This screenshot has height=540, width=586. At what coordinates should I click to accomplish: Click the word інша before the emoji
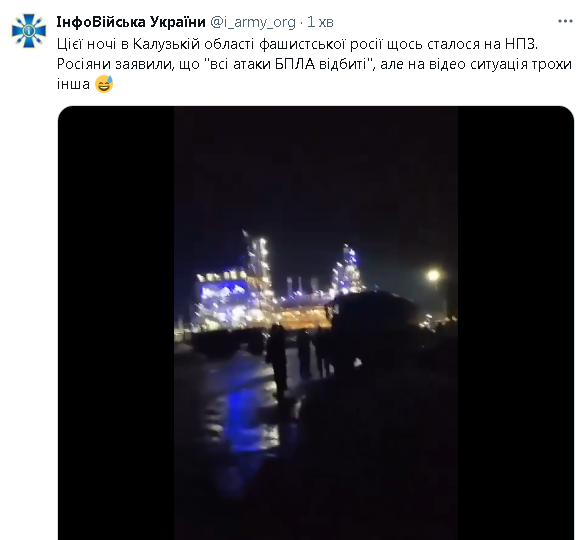[73, 84]
